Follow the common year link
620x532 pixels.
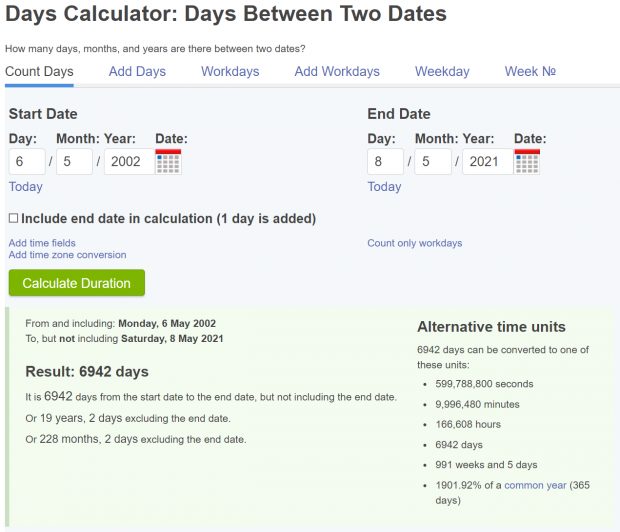[x=535, y=485]
